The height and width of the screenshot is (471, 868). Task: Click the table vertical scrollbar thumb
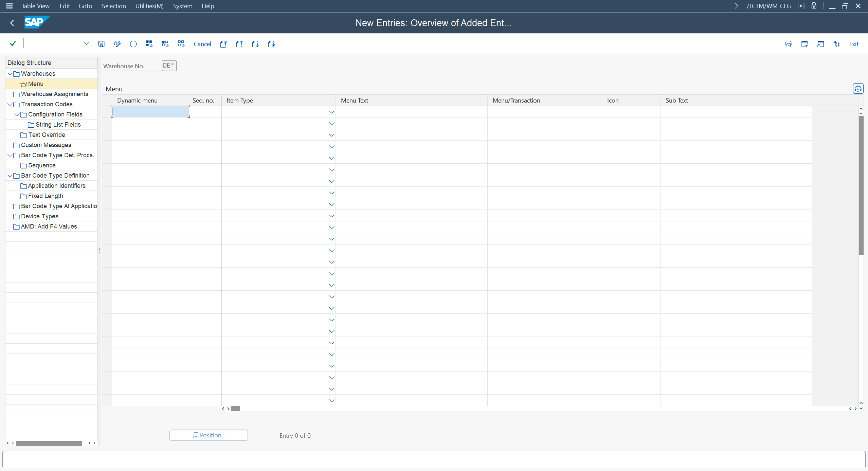tap(861, 185)
